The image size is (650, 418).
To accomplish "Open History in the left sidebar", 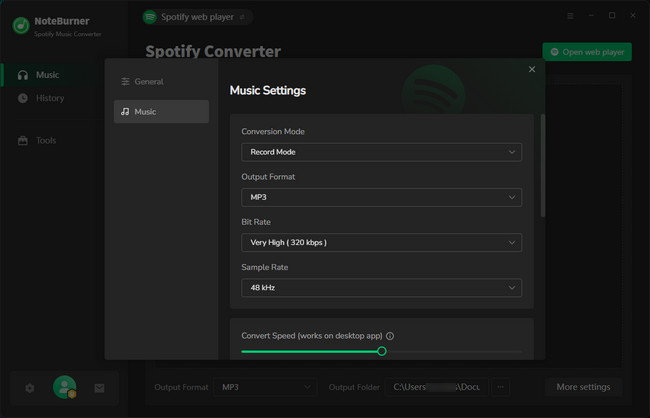I will [x=49, y=98].
